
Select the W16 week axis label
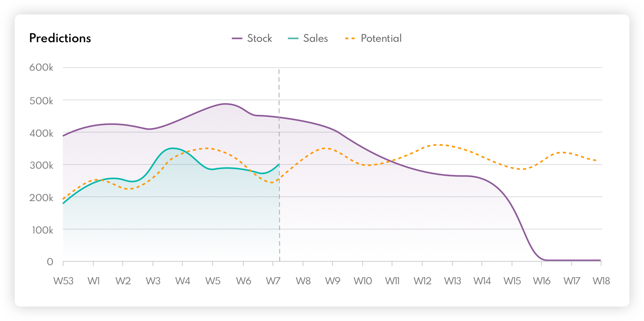pyautogui.click(x=542, y=281)
